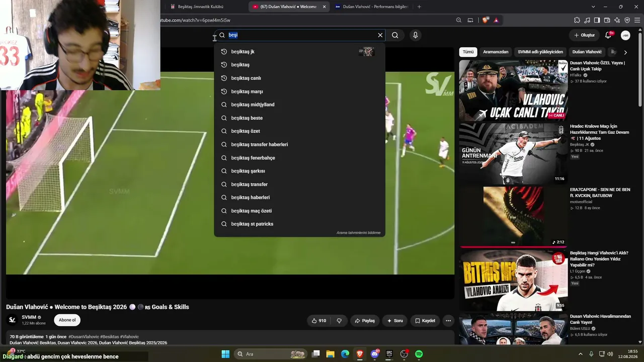Open the Leo AI sparkle icon

tap(617, 20)
